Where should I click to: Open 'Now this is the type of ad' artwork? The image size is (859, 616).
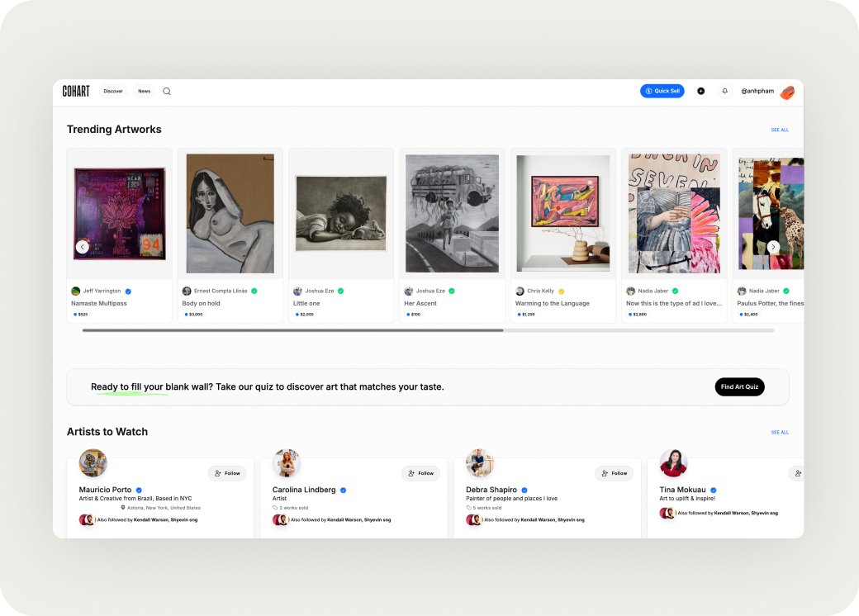(674, 214)
